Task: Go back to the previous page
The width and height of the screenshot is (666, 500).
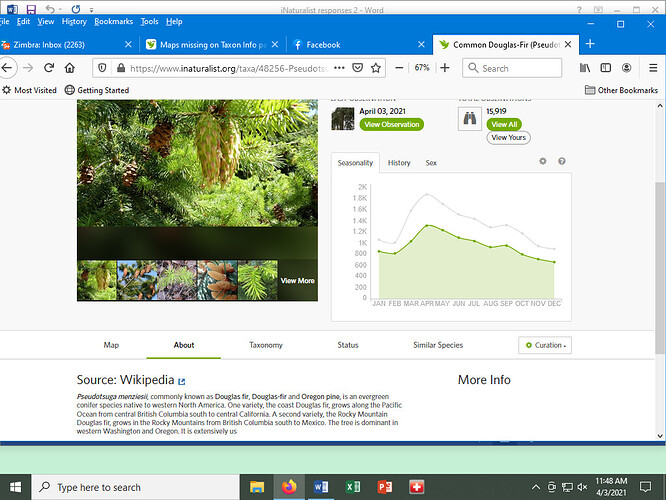Action: click(x=7, y=68)
